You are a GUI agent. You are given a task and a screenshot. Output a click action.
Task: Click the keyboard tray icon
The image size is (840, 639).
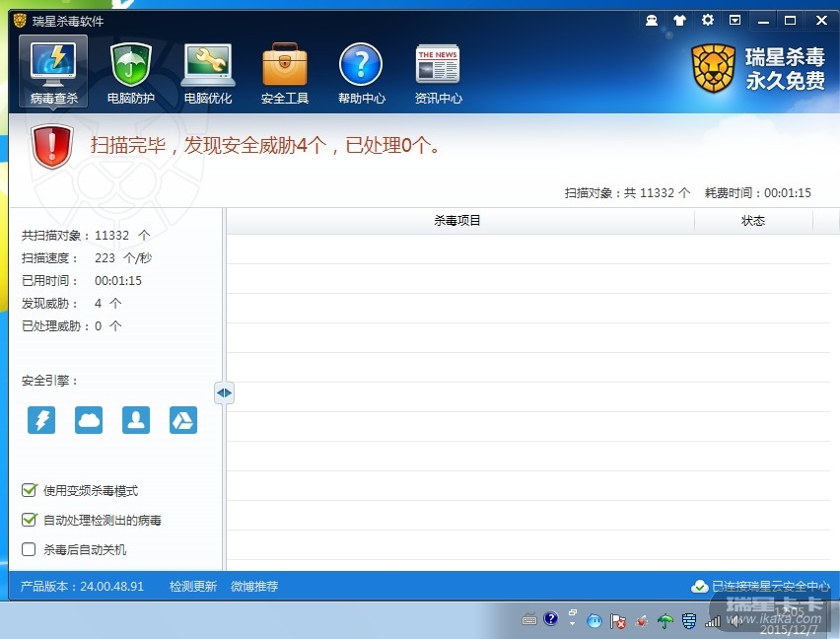(529, 620)
